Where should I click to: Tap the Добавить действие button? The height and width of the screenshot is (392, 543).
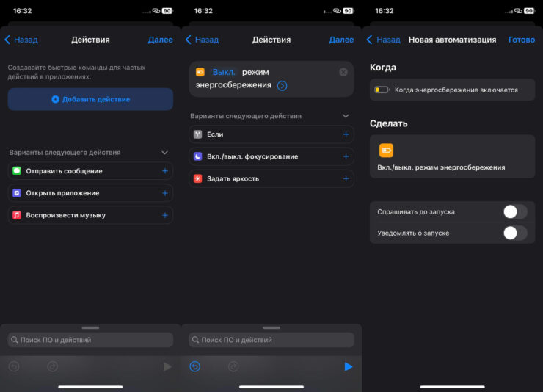click(x=90, y=99)
